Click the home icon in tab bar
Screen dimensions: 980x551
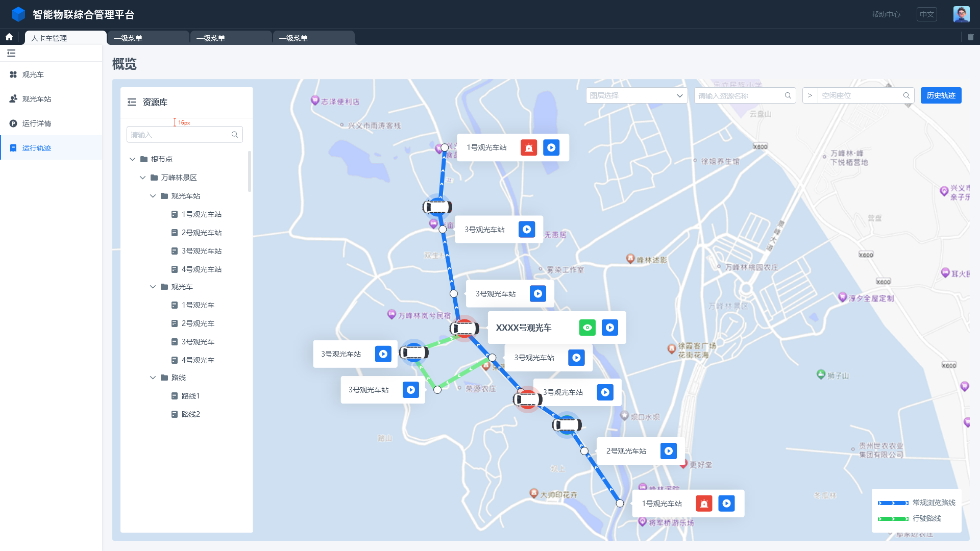[9, 37]
